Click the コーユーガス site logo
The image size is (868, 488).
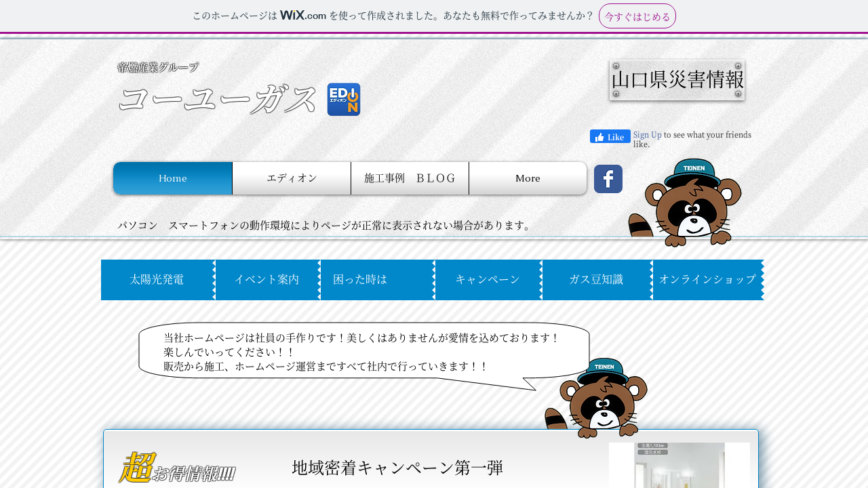click(217, 98)
